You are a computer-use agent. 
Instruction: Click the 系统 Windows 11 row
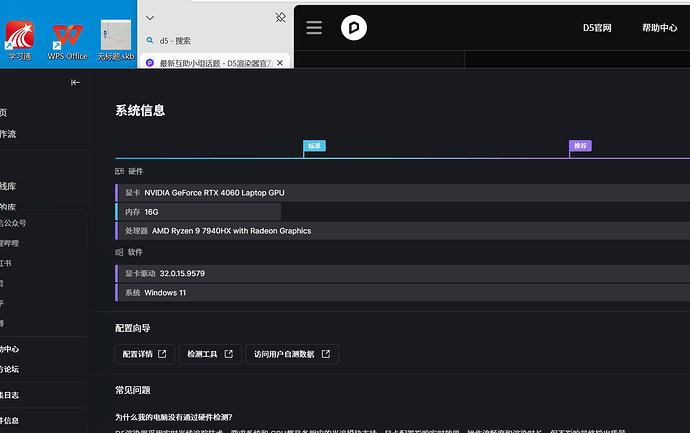point(402,293)
